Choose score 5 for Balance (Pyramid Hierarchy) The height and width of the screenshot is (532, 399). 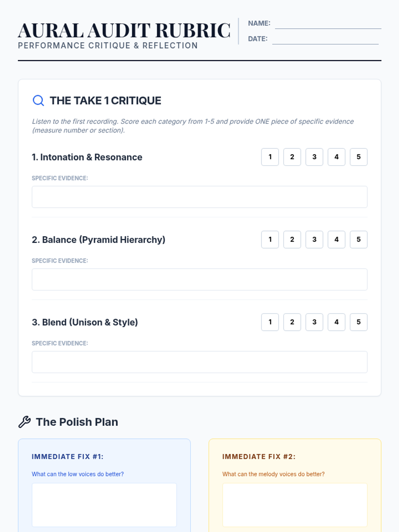tap(358, 239)
